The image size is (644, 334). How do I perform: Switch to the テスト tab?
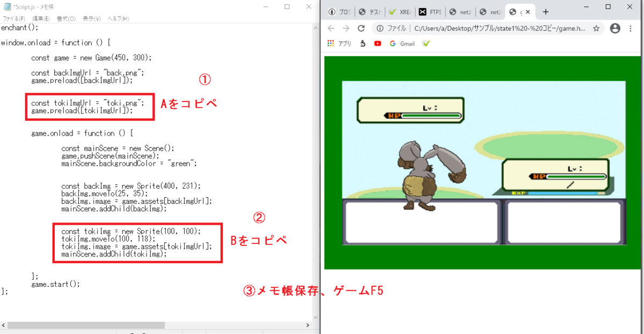pyautogui.click(x=369, y=12)
